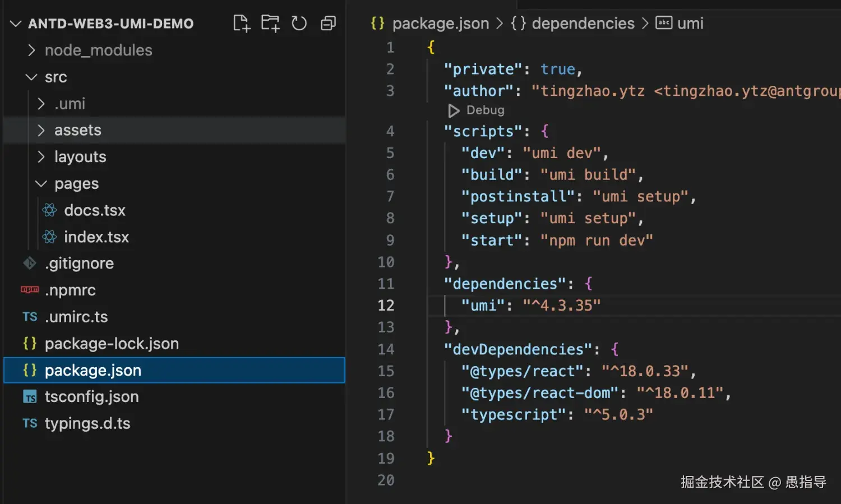841x504 pixels.
Task: Click the git icon beside .gitignore
Action: coord(30,263)
